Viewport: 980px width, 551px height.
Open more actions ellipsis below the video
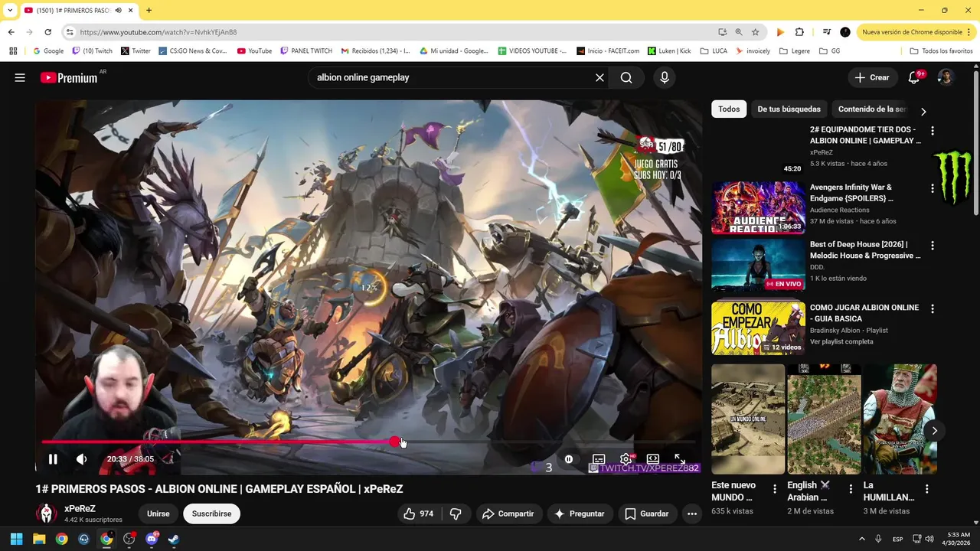[692, 514]
